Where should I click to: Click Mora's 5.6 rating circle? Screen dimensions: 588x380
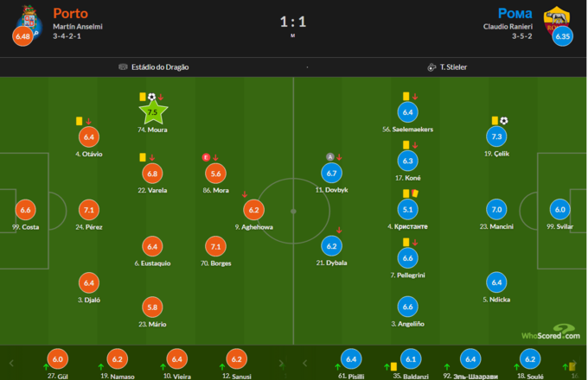click(215, 173)
